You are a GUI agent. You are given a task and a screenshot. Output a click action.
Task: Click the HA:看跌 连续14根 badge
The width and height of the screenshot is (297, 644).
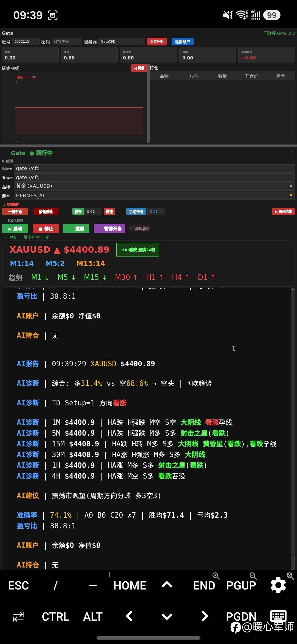click(x=137, y=250)
